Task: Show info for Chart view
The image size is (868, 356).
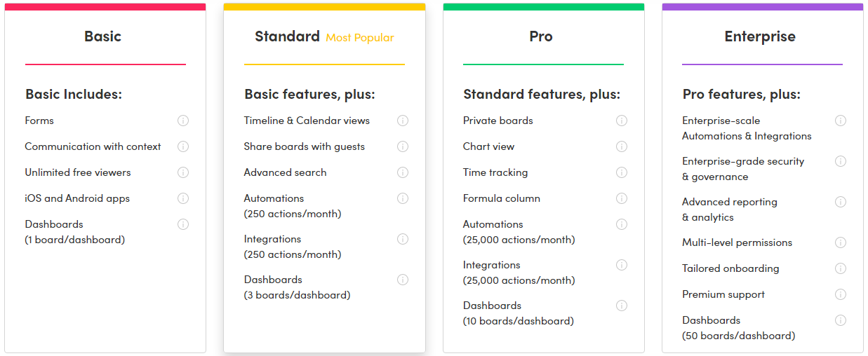Action: (x=622, y=146)
